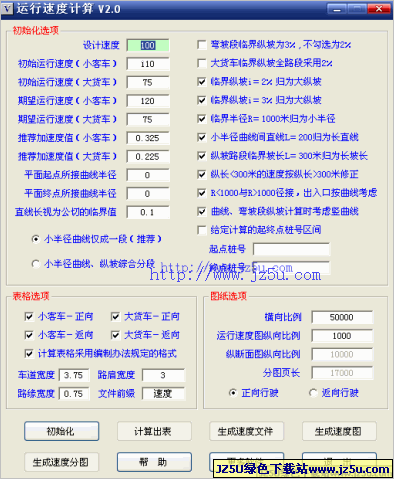
Task: Click the V application icon in title bar
Action: click(x=8, y=9)
